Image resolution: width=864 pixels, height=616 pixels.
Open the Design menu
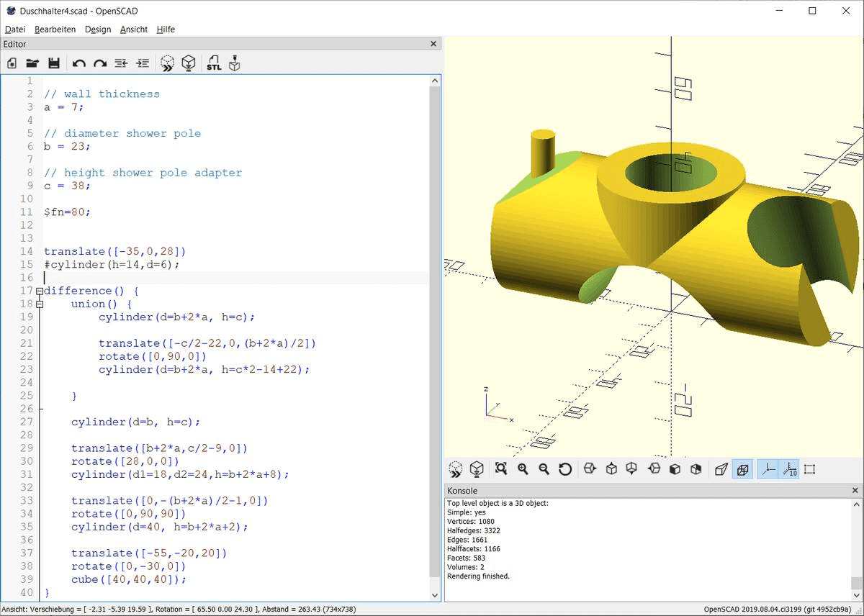point(99,30)
